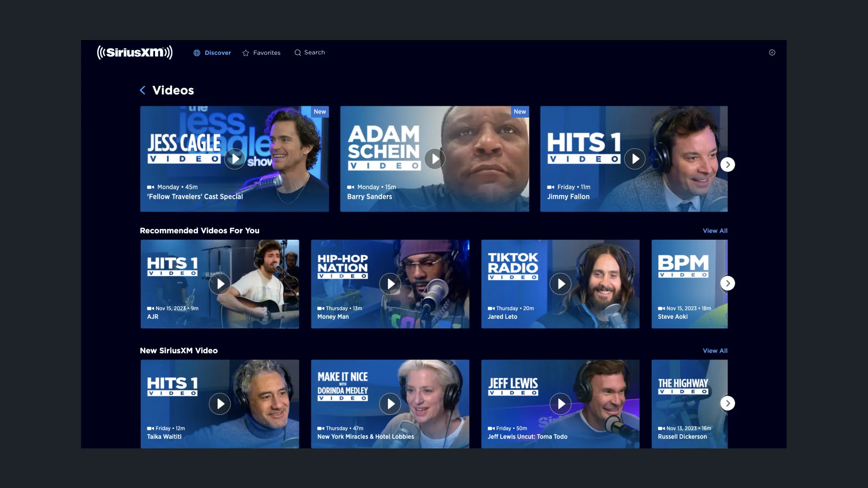Click the 'Fellow Travelers' Cast Special title
This screenshot has height=488, width=868.
[195, 197]
